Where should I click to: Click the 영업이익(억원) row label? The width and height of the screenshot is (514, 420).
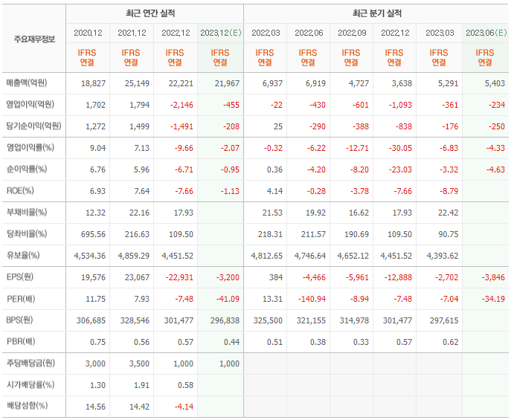click(30, 105)
